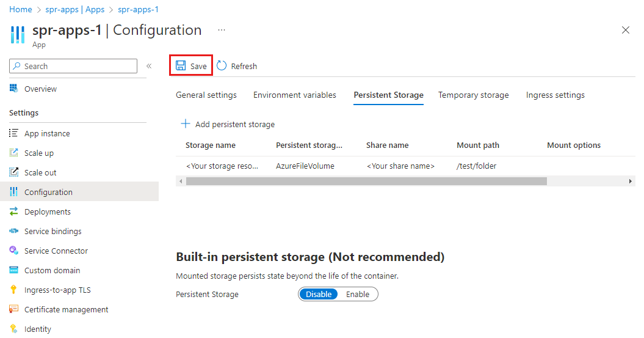Click the Save disk icon
This screenshot has height=338, width=644.
[x=181, y=66]
